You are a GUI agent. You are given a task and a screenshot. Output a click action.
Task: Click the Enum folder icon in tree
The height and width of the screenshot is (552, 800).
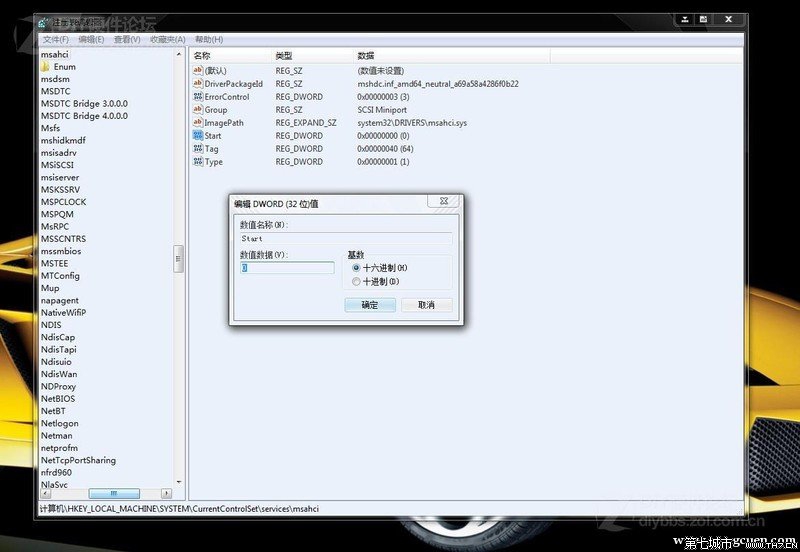(46, 67)
